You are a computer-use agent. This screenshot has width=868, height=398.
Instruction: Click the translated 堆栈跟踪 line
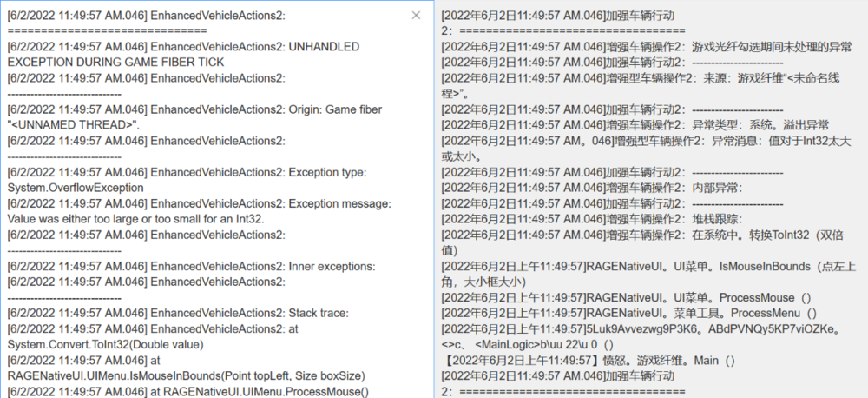tap(592, 220)
